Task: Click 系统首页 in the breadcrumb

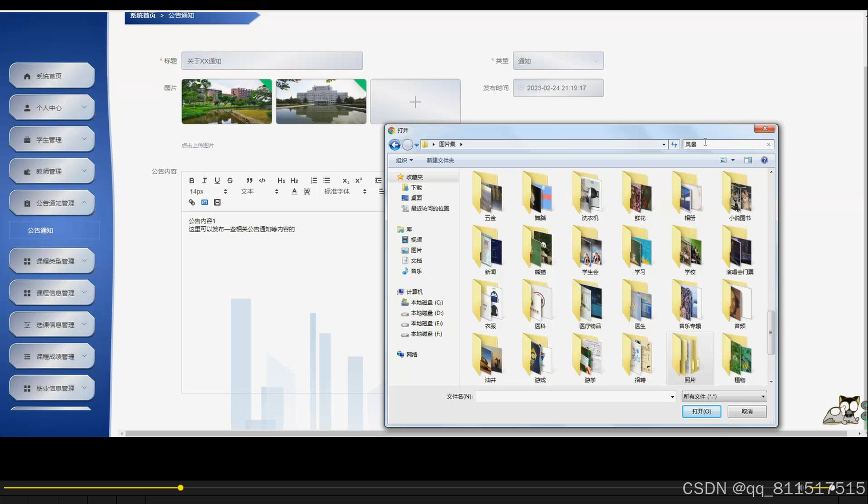Action: (143, 15)
